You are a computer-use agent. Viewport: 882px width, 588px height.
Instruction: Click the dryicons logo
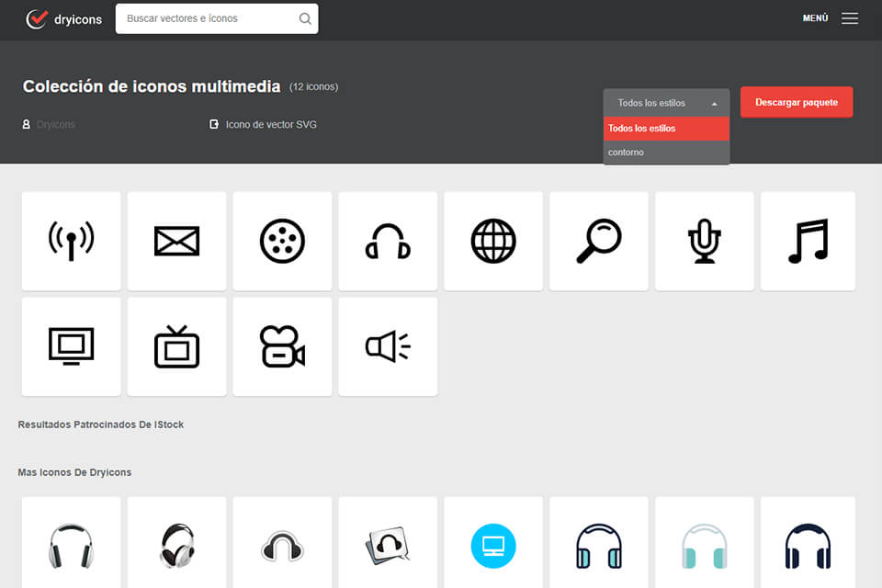pos(62,18)
